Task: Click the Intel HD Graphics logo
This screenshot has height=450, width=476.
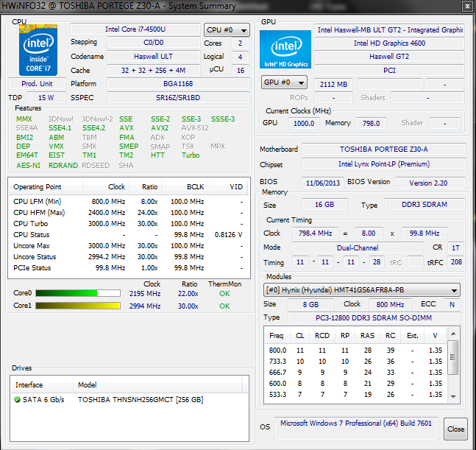Action: (285, 49)
